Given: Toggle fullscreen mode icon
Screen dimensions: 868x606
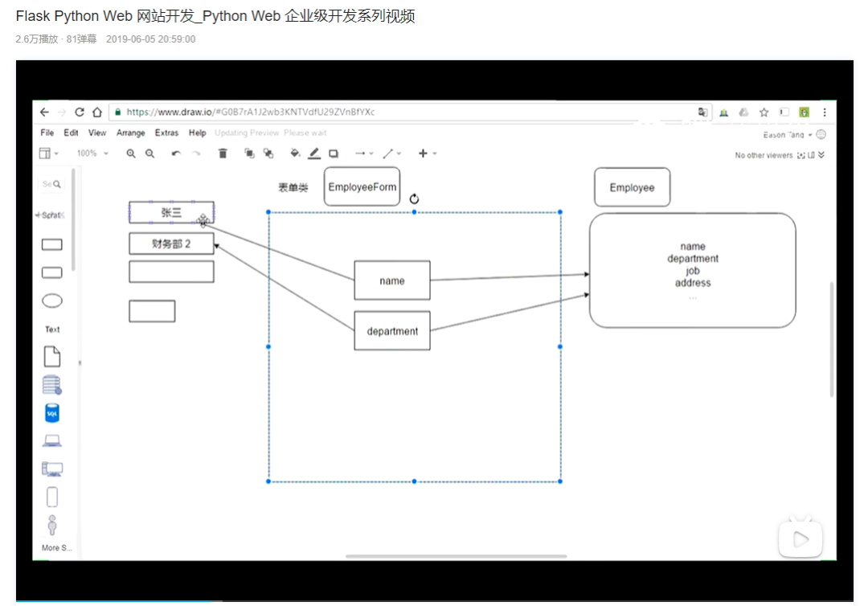Looking at the screenshot, I should pyautogui.click(x=801, y=155).
